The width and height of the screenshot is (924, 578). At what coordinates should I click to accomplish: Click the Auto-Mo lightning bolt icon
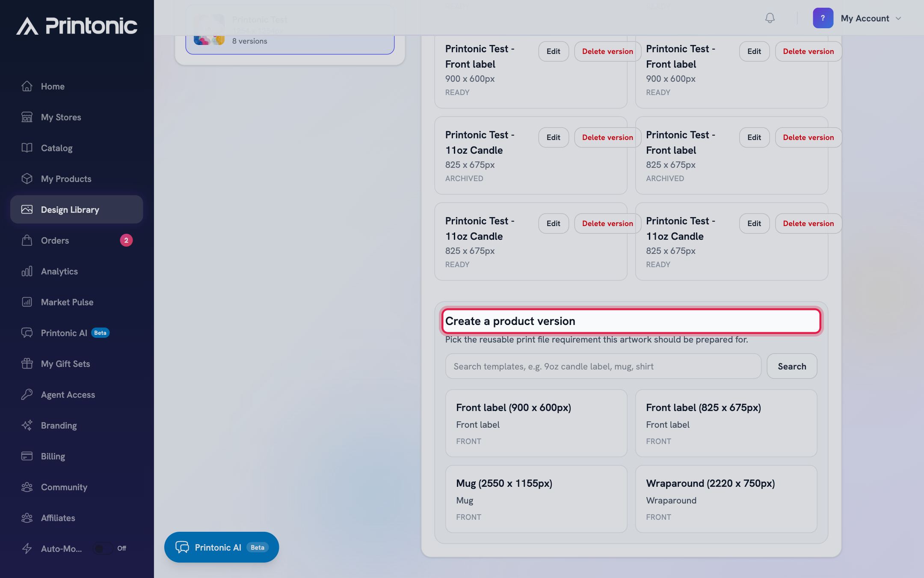point(27,548)
